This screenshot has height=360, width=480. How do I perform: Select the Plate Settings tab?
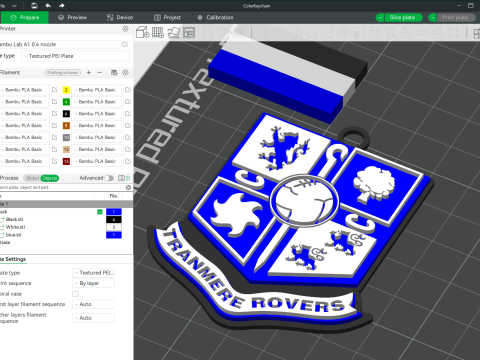pos(13,259)
